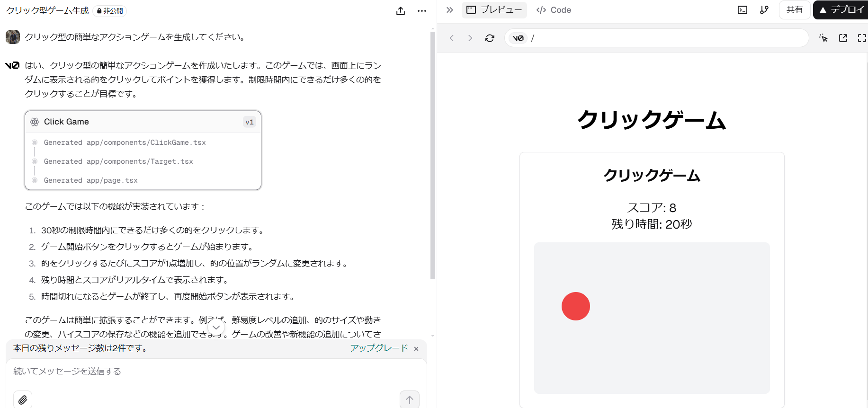Open the v1 version badge
Screen dimensions: 868x408
coord(250,122)
